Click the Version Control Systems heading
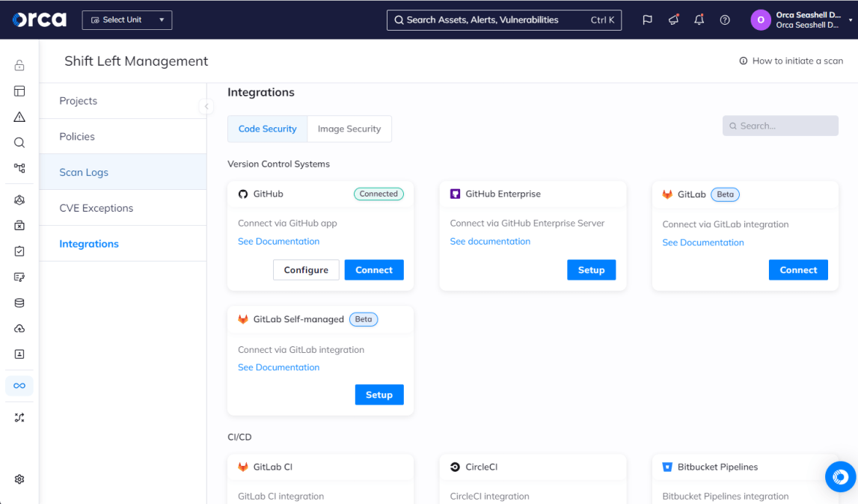The image size is (858, 504). 278,164
